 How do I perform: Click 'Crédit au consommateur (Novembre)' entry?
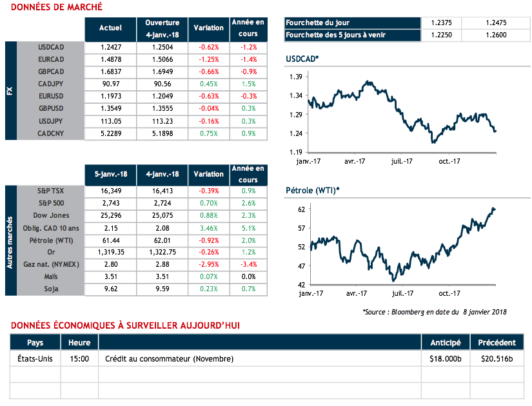pos(165,358)
